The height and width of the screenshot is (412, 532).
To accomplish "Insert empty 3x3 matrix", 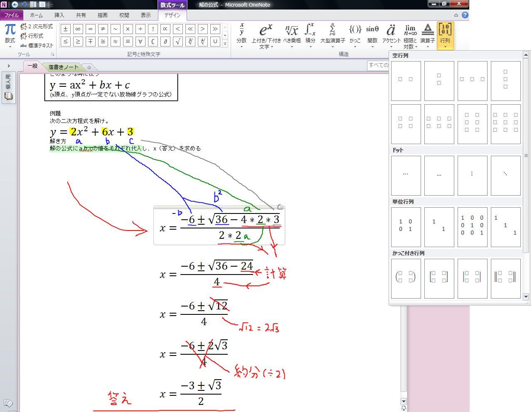I will point(506,124).
